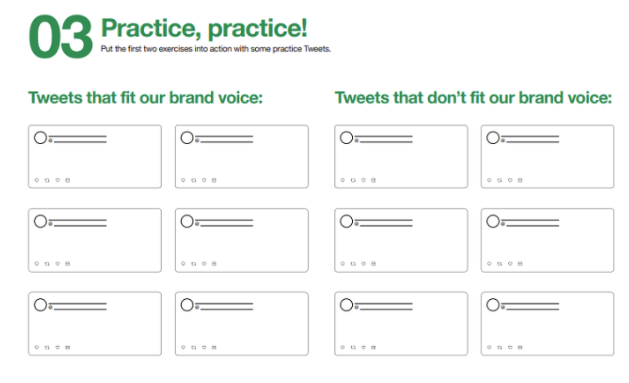Viewport: 629px width, 383px height.
Task: Click reply icon in first brand-voice tweet card
Action: [37, 180]
